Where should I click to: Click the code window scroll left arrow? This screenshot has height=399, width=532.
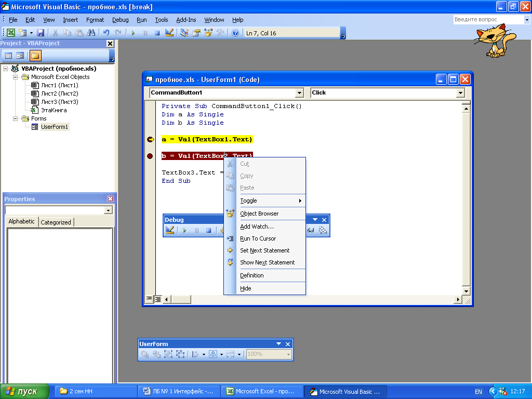[166, 299]
